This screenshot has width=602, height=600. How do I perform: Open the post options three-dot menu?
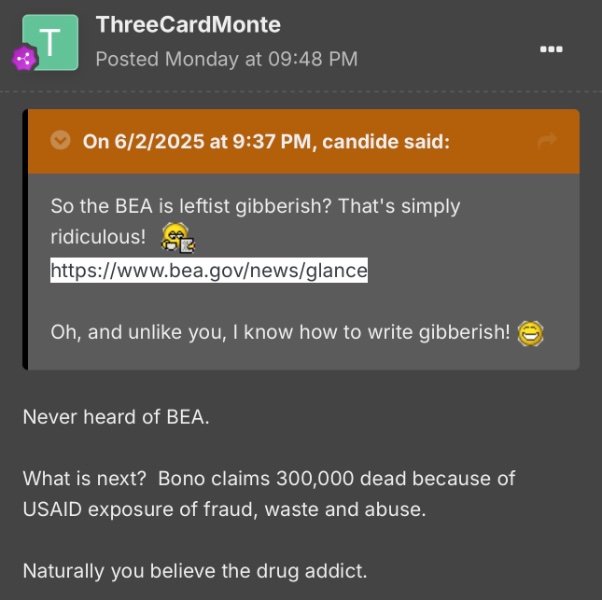point(551,48)
